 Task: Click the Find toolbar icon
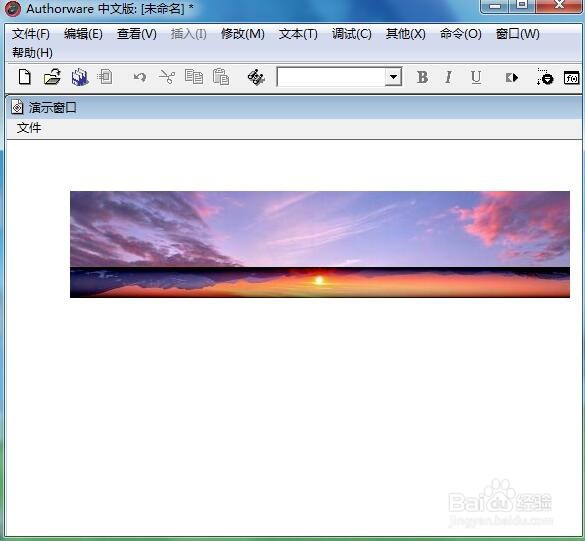click(256, 77)
